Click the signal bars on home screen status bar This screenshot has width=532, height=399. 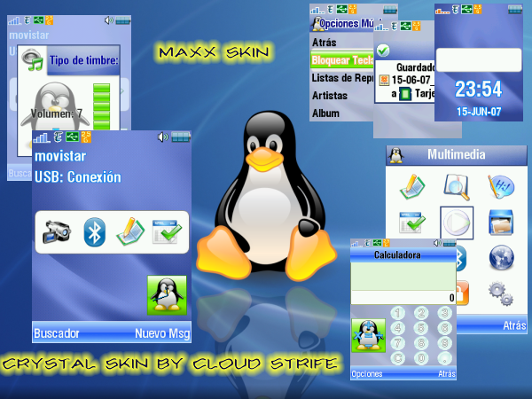click(x=42, y=137)
